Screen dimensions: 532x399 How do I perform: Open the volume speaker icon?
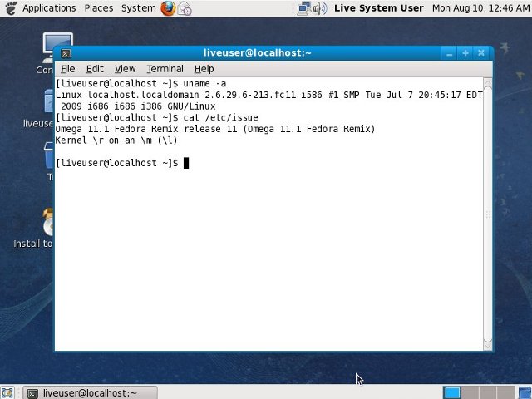[319, 8]
